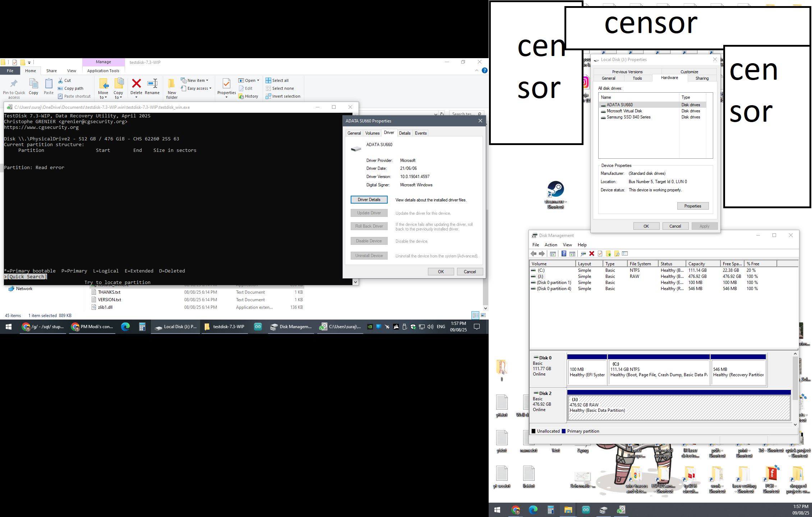Click the Forward arrow in Disk Management toolbar

(542, 254)
